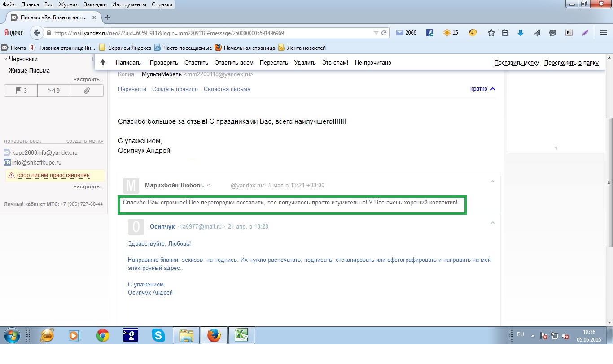The height and width of the screenshot is (364, 613).
Task: Click the page vertical scrollbar
Action: pyautogui.click(x=609, y=179)
